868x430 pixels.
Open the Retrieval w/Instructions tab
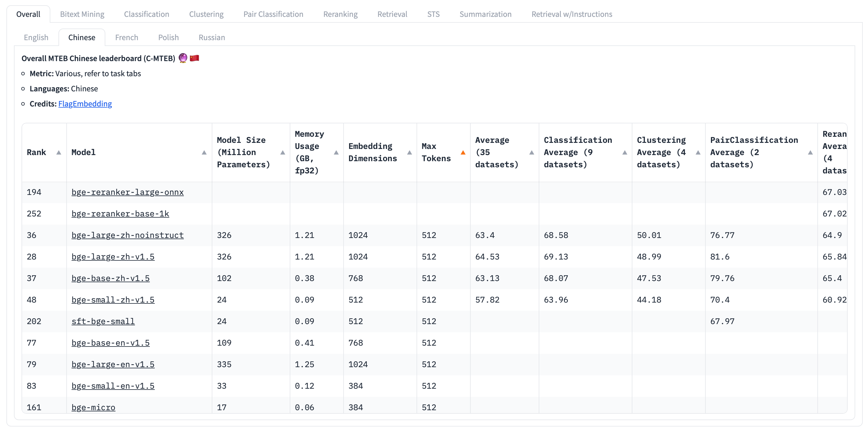pyautogui.click(x=572, y=14)
